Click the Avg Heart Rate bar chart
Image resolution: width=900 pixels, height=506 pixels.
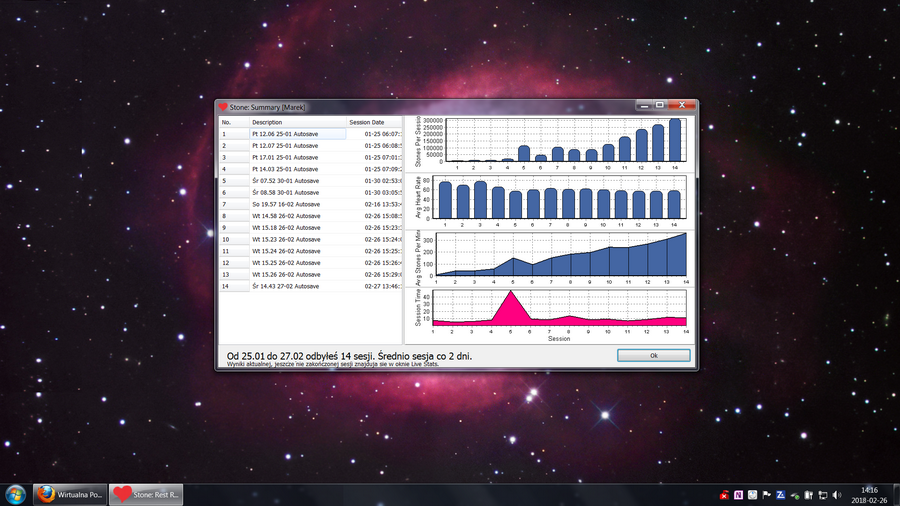pos(560,198)
